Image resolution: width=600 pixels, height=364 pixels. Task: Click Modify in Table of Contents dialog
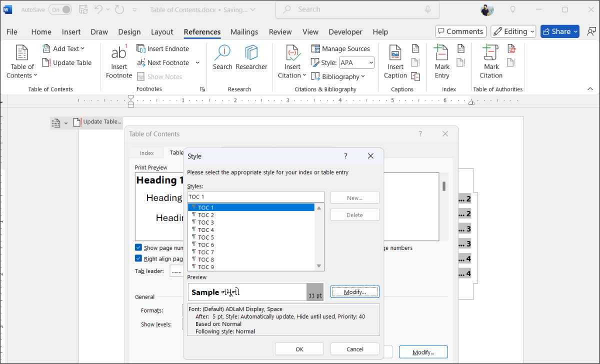click(423, 352)
